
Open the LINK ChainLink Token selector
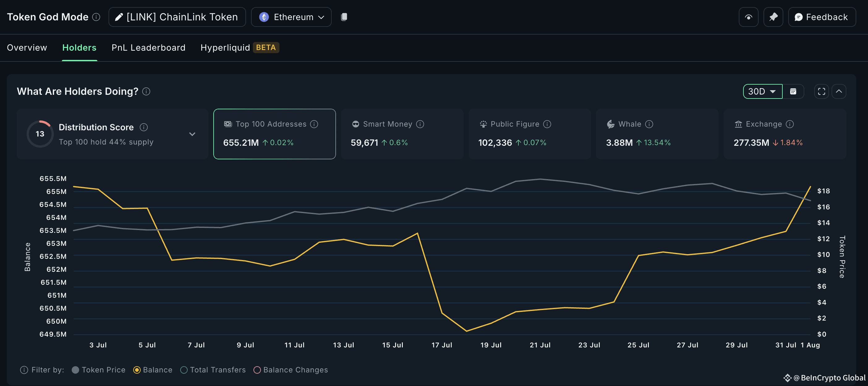point(177,17)
